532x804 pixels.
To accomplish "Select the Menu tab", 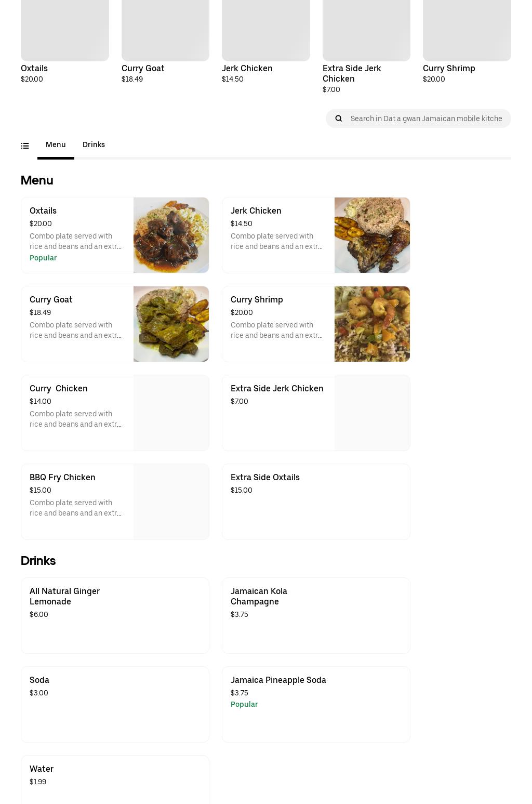I will pos(56,145).
